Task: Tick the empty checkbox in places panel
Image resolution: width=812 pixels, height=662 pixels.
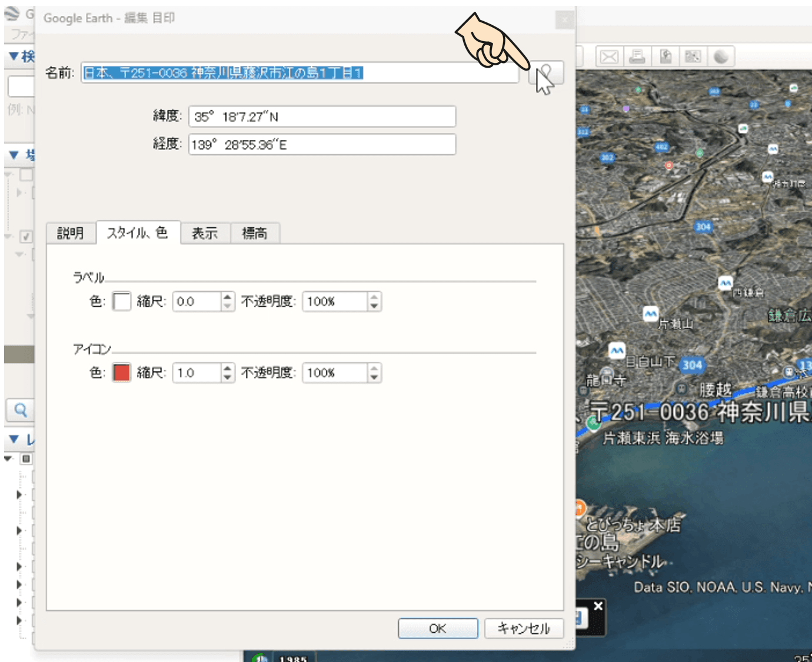Action: pos(26,175)
